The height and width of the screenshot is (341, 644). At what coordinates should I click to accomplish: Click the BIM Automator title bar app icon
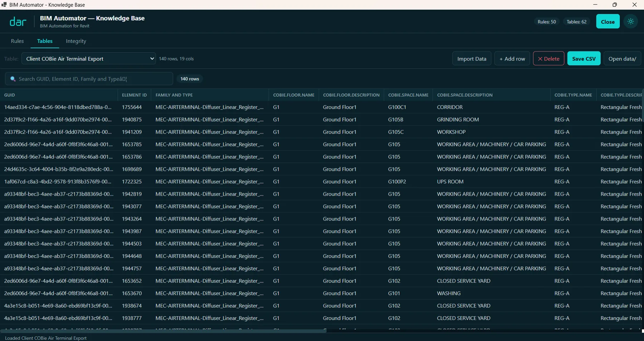point(4,5)
